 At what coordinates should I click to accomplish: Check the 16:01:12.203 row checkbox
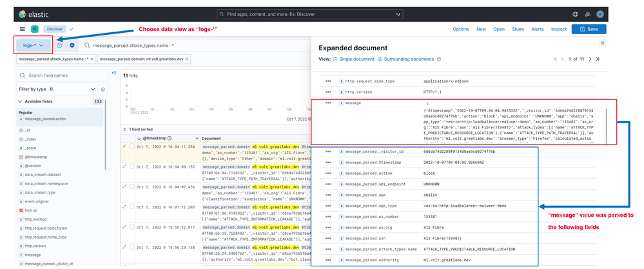click(x=132, y=207)
